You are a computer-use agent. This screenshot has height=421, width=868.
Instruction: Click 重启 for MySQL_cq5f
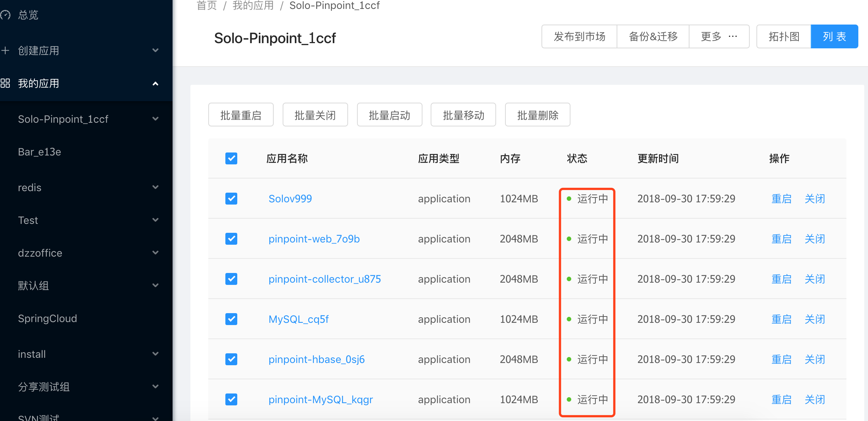781,319
